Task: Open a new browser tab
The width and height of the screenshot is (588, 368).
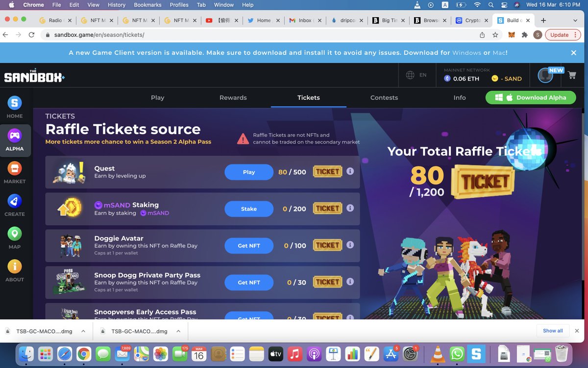Action: (543, 20)
